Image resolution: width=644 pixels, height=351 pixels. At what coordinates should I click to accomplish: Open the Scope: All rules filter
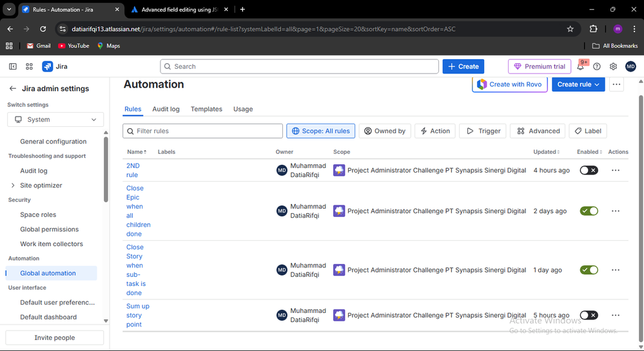(321, 131)
